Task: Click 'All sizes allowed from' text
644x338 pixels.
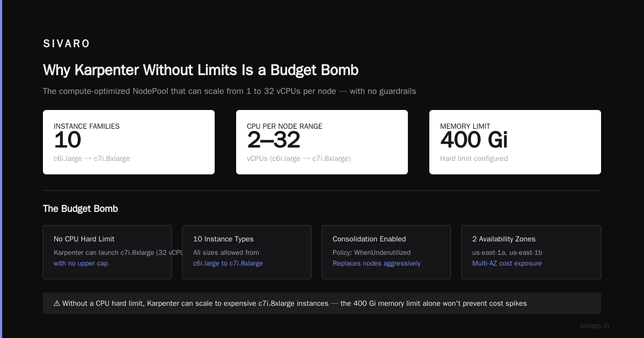Action: click(226, 253)
